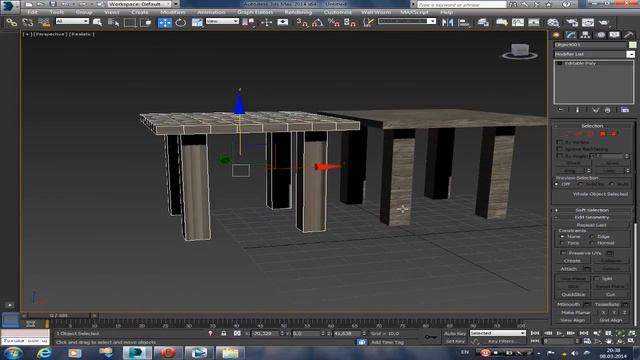The height and width of the screenshot is (360, 640).
Task: Select Preview Selection SubObj radio button
Action: point(581,184)
